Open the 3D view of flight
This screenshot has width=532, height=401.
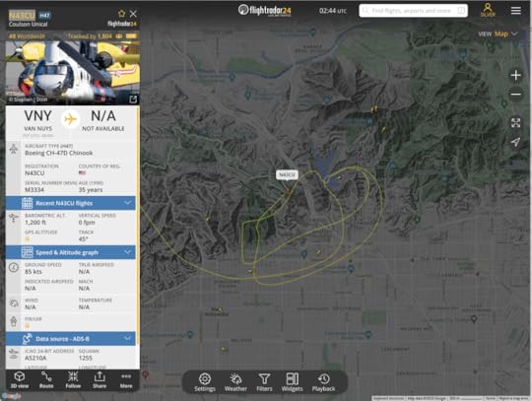[20, 380]
